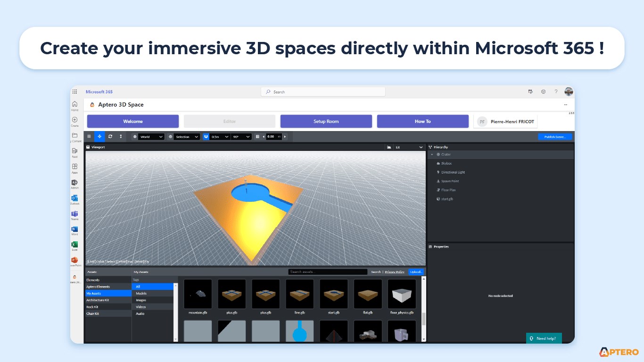
Task: Click the Microsoft 365 search box
Action: pos(323,92)
